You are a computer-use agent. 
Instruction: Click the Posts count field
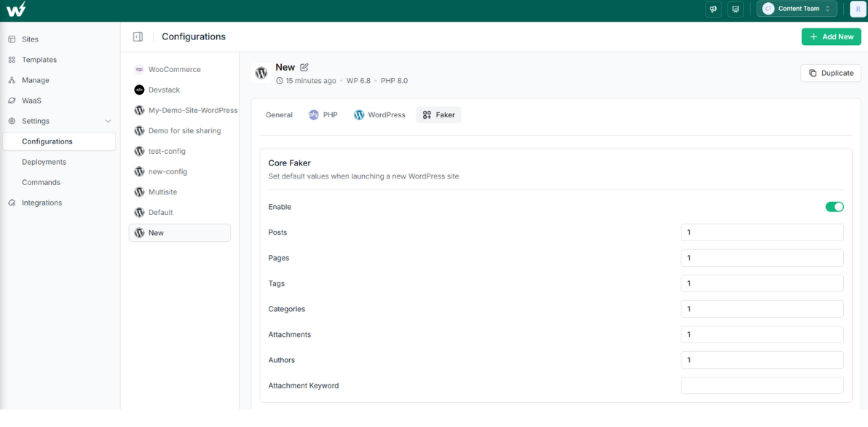762,232
